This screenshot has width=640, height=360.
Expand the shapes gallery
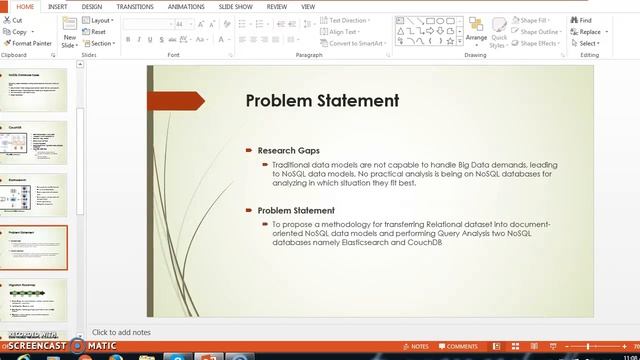click(x=460, y=41)
